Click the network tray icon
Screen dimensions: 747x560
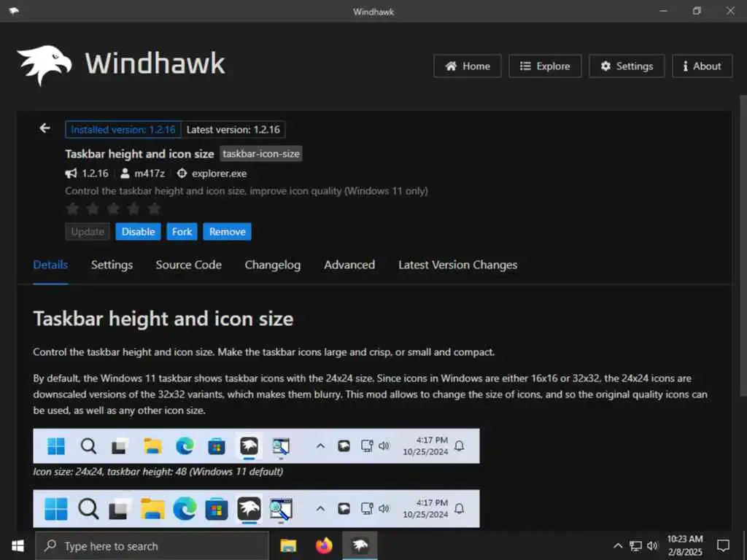click(636, 546)
